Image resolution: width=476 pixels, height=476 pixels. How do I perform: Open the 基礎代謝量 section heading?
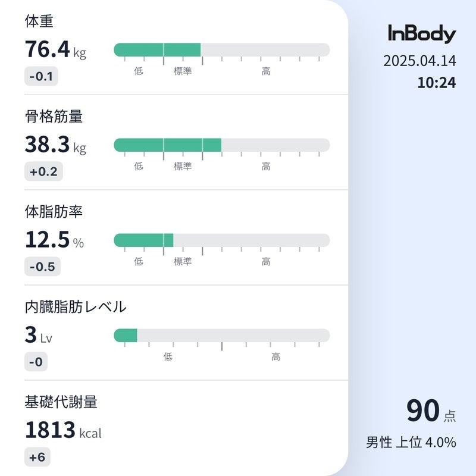(61, 402)
